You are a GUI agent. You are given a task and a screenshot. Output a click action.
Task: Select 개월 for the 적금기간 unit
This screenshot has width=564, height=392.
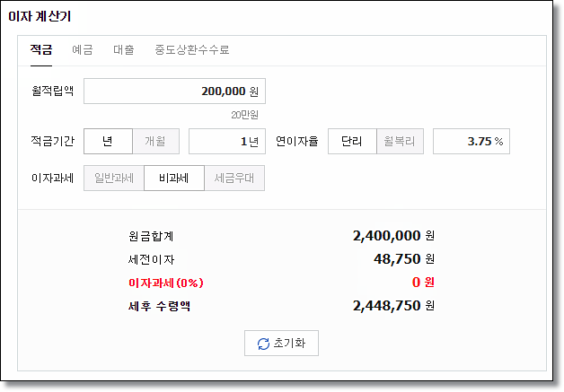click(x=155, y=141)
